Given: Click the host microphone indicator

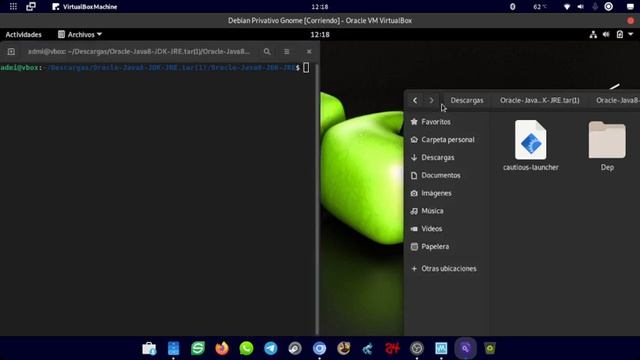Looking at the screenshot, I should pyautogui.click(x=595, y=7).
